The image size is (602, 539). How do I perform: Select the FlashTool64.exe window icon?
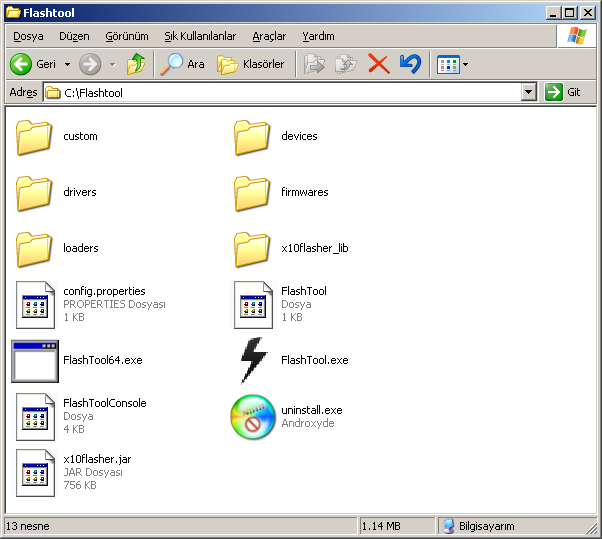pos(35,361)
